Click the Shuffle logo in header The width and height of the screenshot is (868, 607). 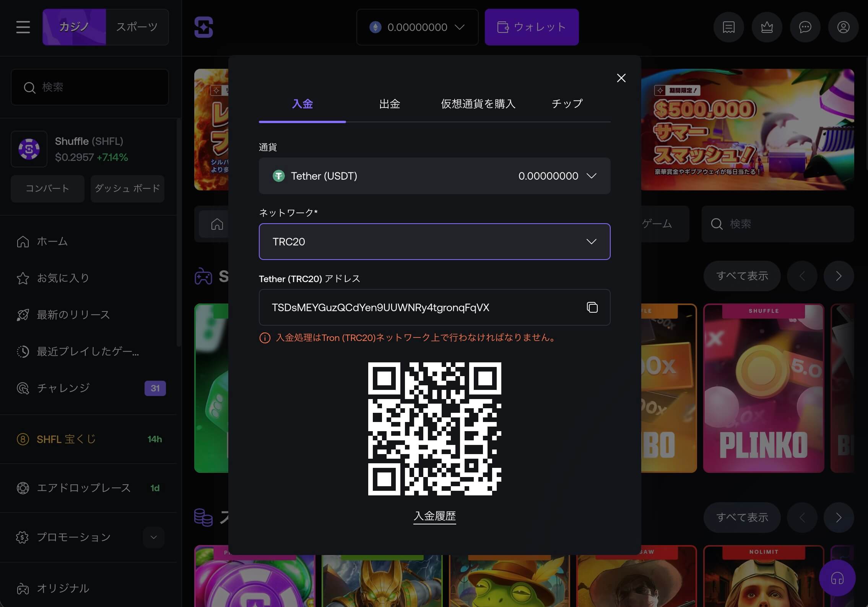(203, 27)
